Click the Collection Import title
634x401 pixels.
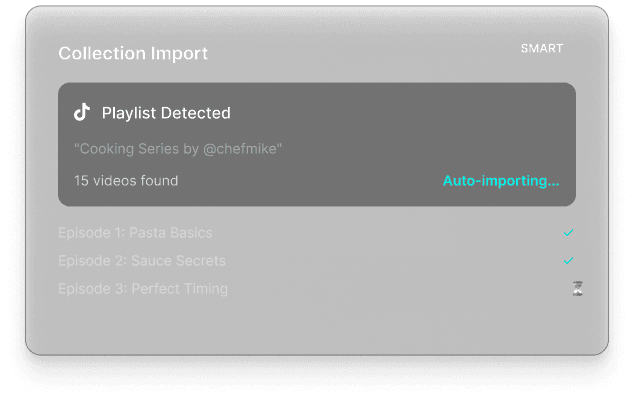click(x=133, y=54)
